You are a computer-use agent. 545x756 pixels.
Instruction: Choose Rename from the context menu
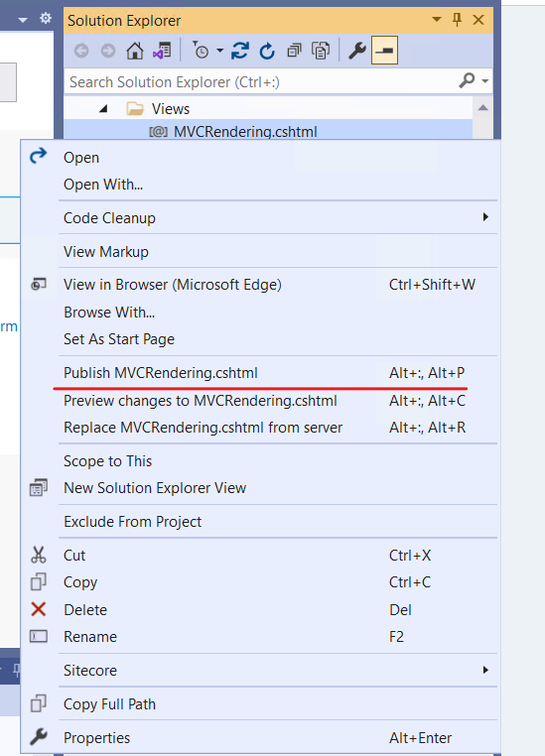tap(260, 637)
